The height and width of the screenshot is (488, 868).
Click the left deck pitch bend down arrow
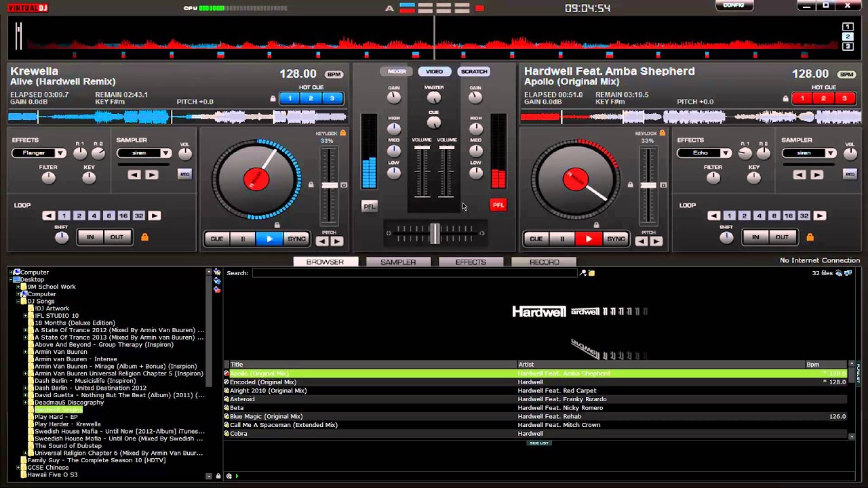pyautogui.click(x=322, y=241)
